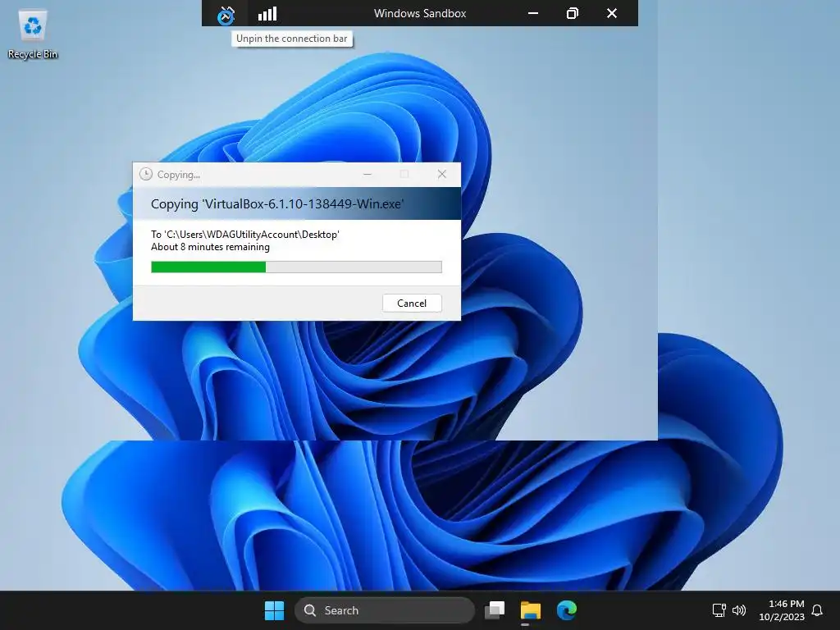
Task: Click the green copy progress bar
Action: point(296,267)
